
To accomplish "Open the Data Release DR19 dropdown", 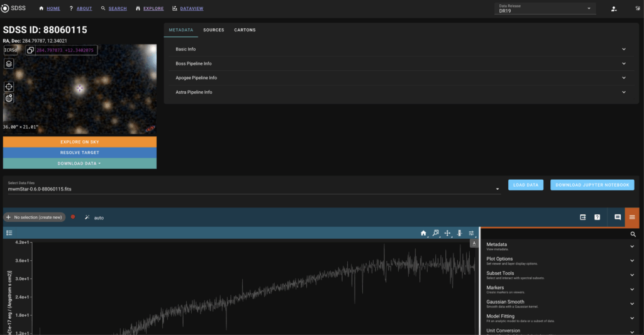I will pos(544,9).
